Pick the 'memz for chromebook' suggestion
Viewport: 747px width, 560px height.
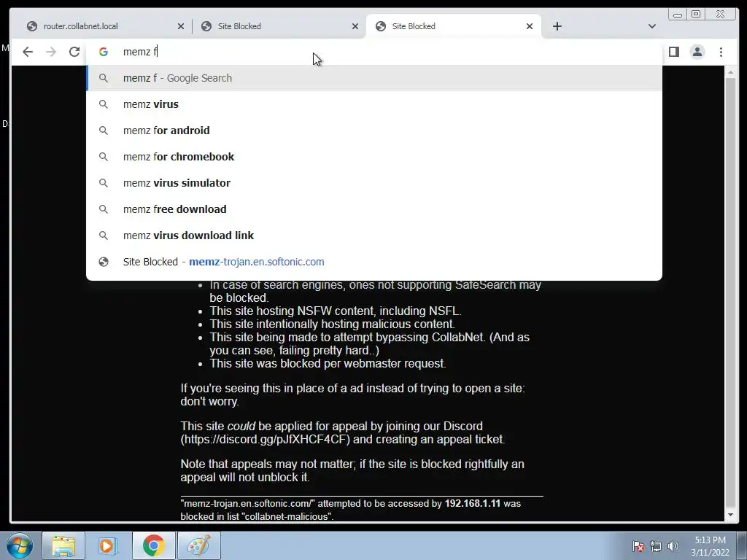(374, 157)
